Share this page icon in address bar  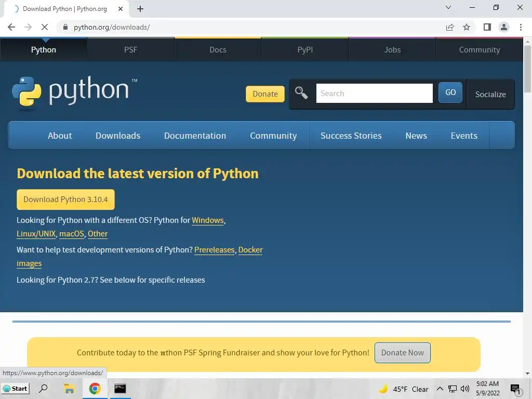point(450,27)
